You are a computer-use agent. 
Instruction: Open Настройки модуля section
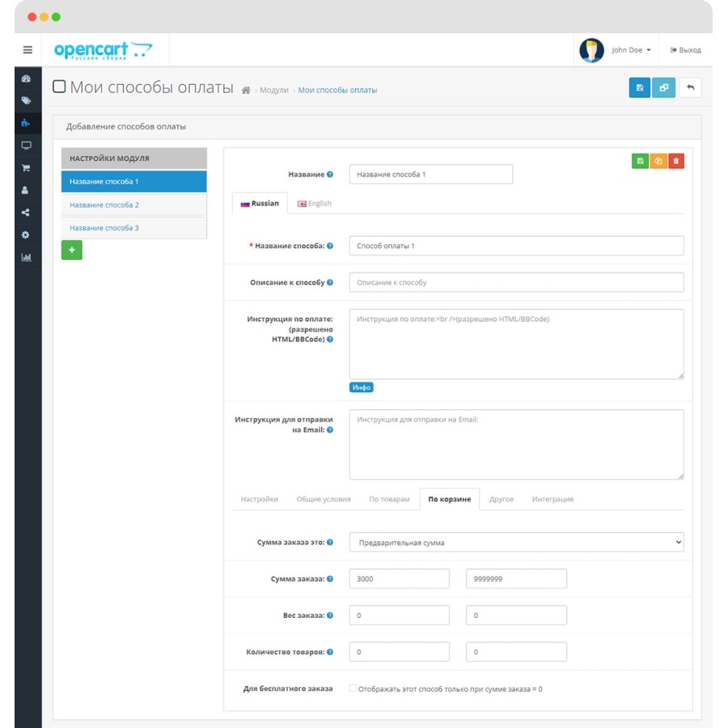pyautogui.click(x=133, y=159)
